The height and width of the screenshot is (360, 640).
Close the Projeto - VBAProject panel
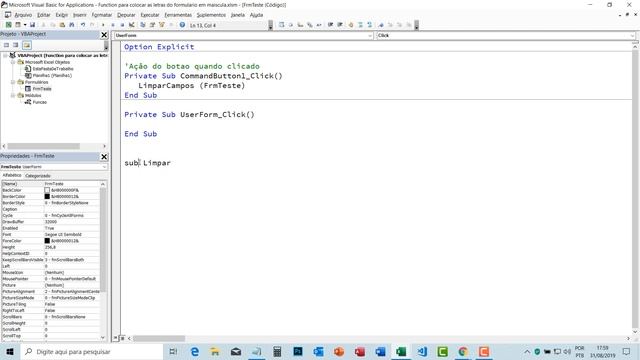click(104, 35)
